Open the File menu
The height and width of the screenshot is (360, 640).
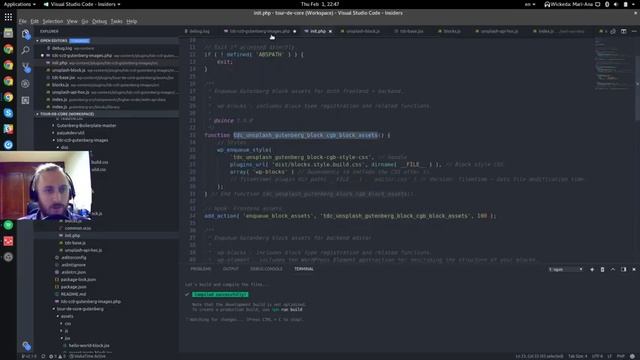click(x=22, y=21)
